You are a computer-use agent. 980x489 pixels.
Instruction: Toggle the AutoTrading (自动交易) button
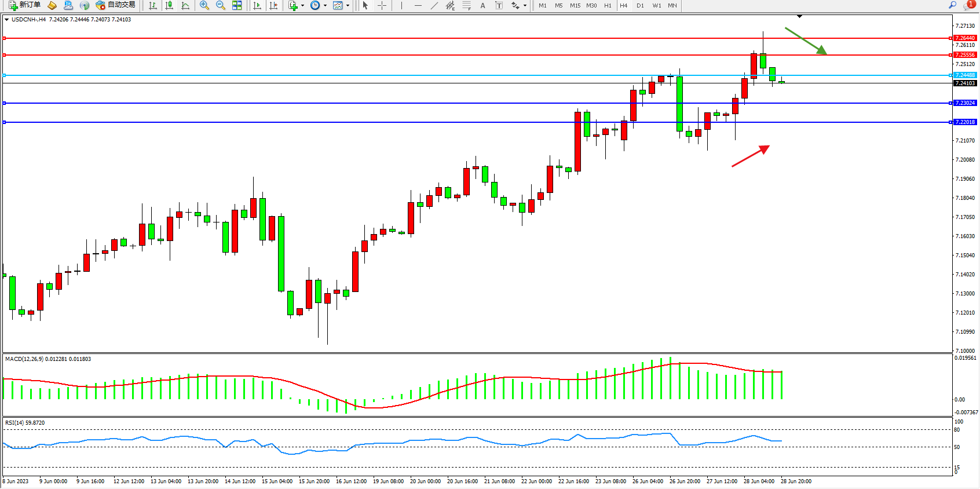pyautogui.click(x=116, y=5)
